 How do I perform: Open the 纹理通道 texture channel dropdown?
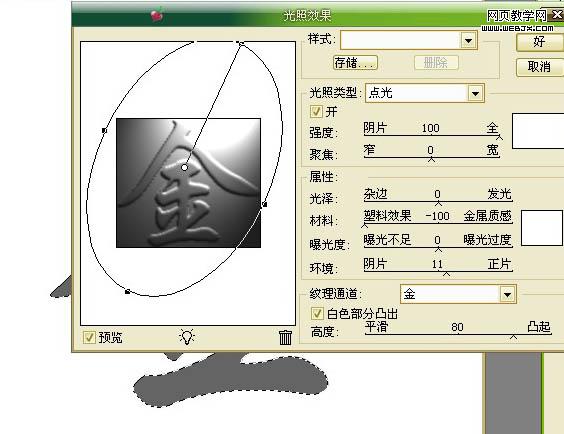tap(507, 294)
